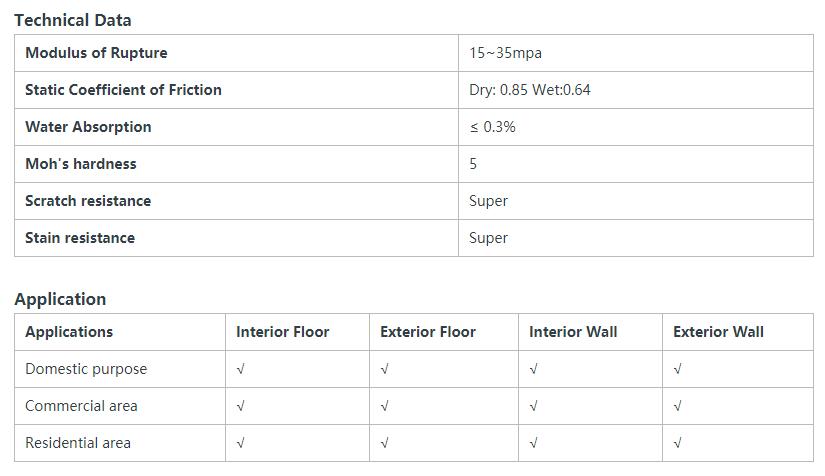Viewport: 825px width, 476px height.
Task: Select the Interior Floor column header
Action: pos(283,332)
